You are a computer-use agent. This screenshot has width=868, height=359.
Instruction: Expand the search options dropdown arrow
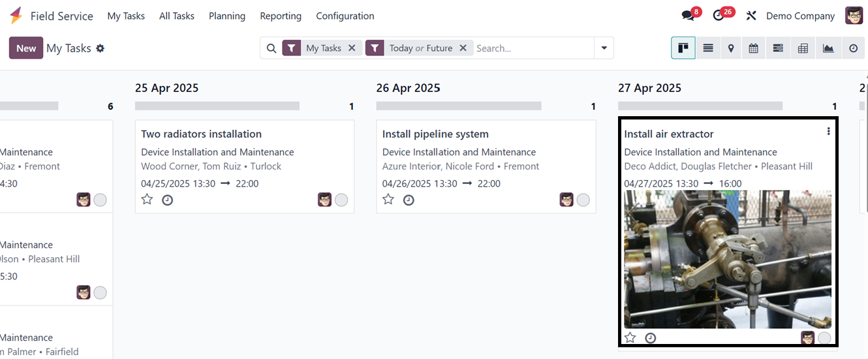click(x=604, y=48)
